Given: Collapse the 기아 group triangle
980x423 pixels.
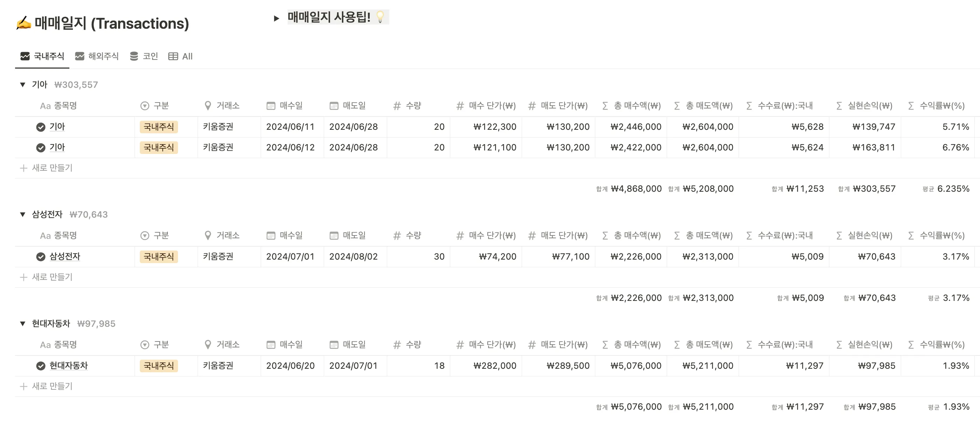Looking at the screenshot, I should [x=23, y=84].
